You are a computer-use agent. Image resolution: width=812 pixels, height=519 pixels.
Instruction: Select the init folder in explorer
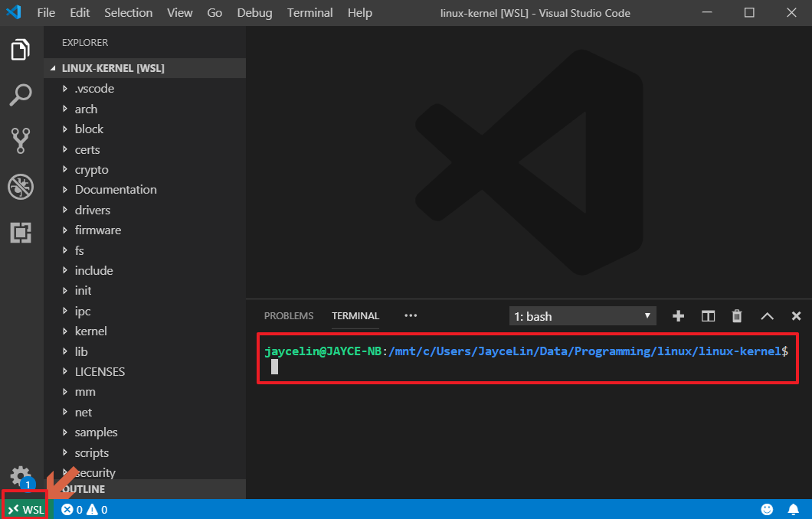click(x=145, y=291)
